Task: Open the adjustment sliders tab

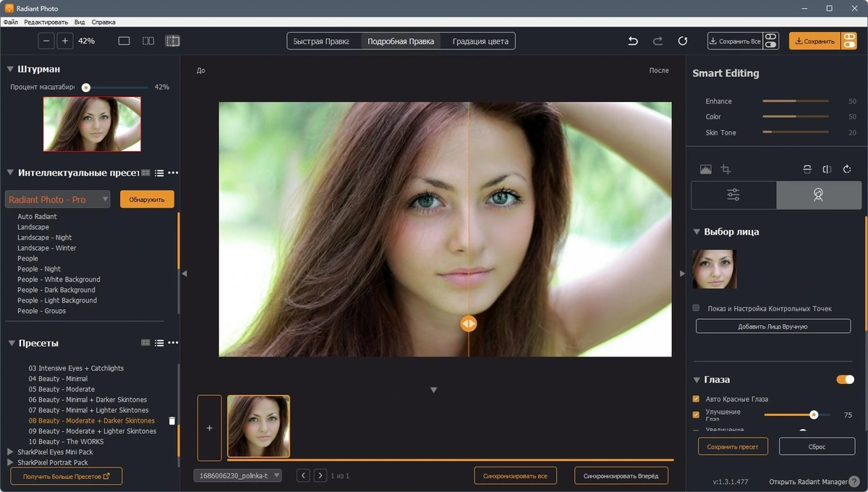Action: pyautogui.click(x=733, y=195)
